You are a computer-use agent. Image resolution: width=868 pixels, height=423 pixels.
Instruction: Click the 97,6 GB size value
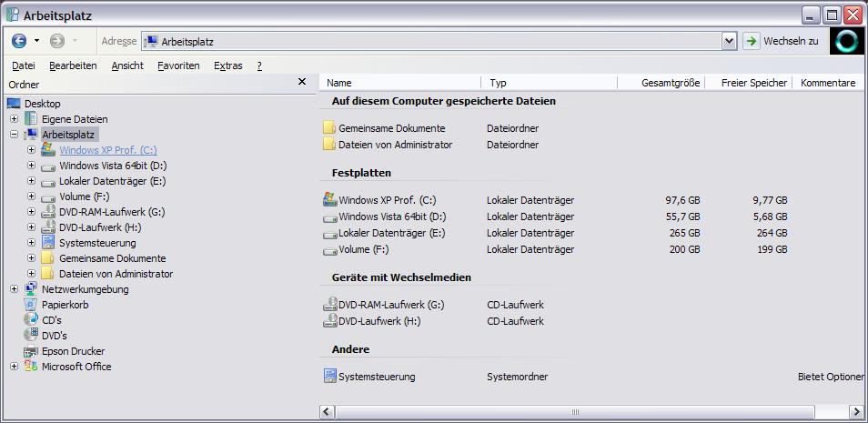[682, 200]
